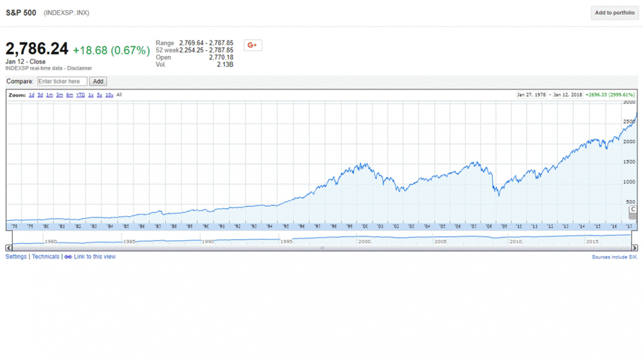This screenshot has width=644, height=362.
Task: Click the right arrow on timeline scrollbar
Action: pyautogui.click(x=635, y=247)
